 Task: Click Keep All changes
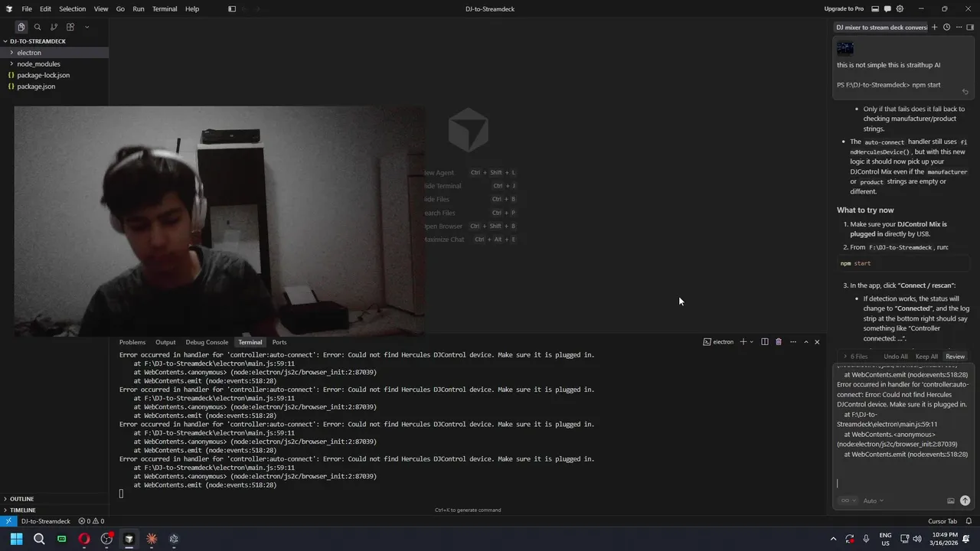(926, 357)
